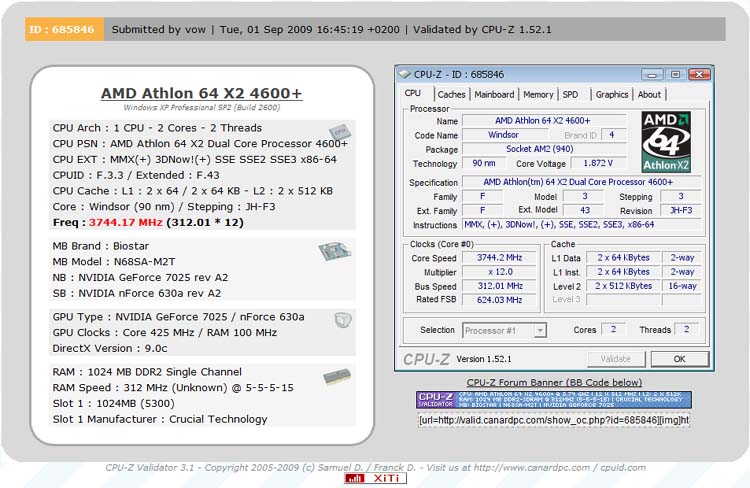This screenshot has width=750, height=488.
Task: Click the Level 2 16-way value
Action: point(683,286)
